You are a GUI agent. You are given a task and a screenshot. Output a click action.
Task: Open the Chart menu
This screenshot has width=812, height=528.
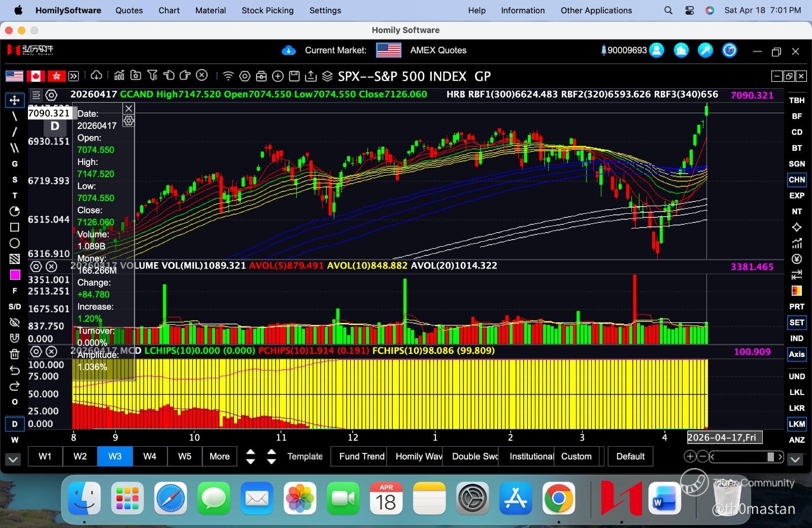click(x=169, y=10)
